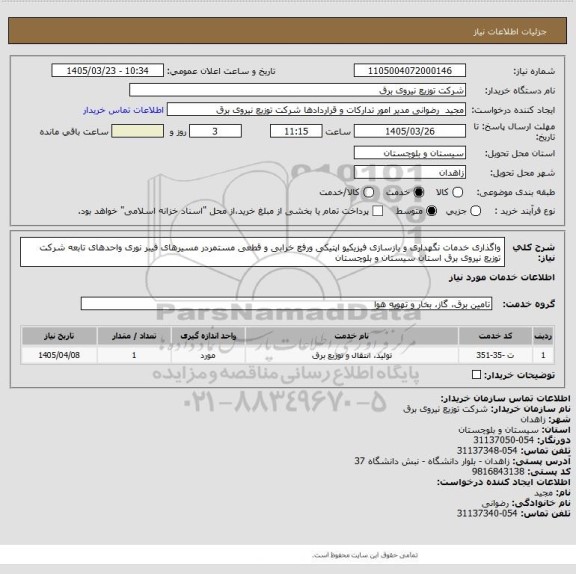
Task: Click the شهر محل تحویل field زاهدان
Action: (x=410, y=173)
